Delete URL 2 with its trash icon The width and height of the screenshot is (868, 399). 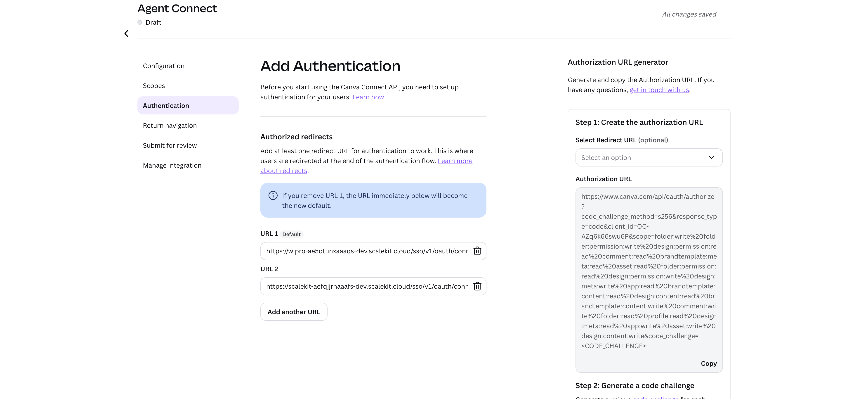tap(477, 286)
